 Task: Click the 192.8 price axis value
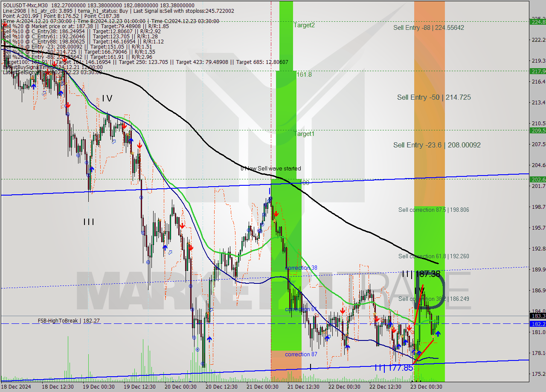[538, 248]
